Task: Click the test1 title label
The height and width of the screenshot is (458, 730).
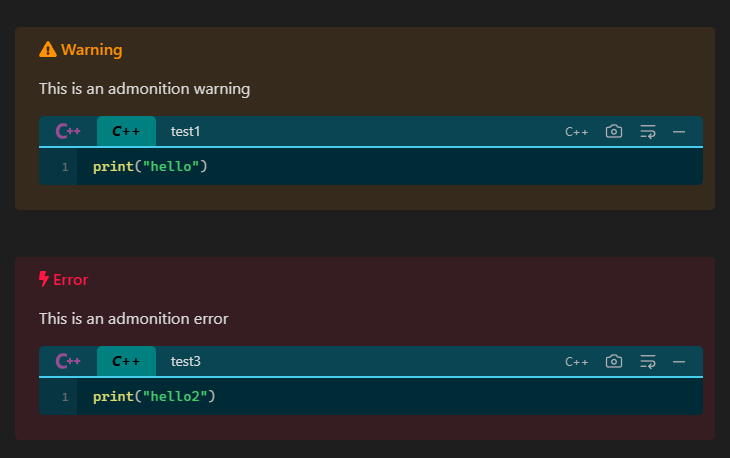Action: 185,132
